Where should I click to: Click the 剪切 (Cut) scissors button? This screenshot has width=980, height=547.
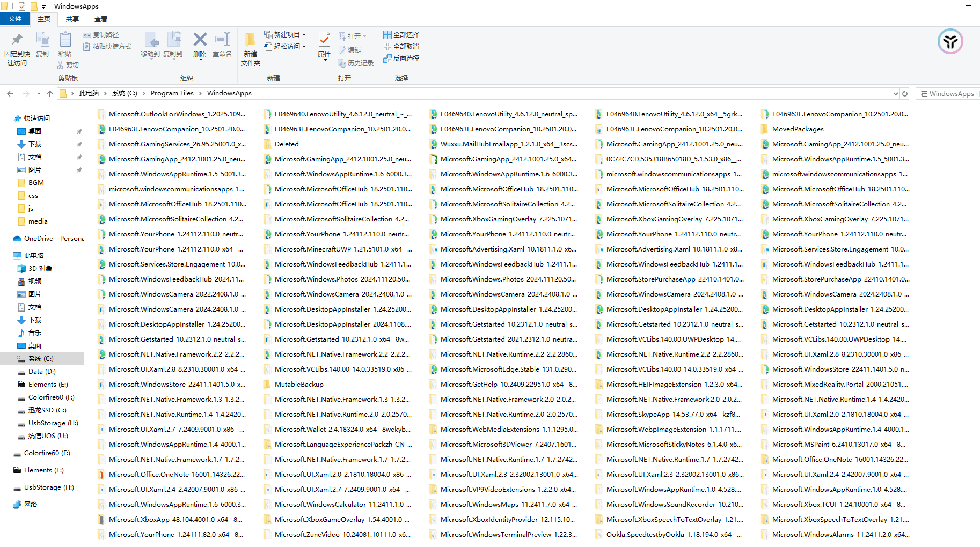point(68,65)
